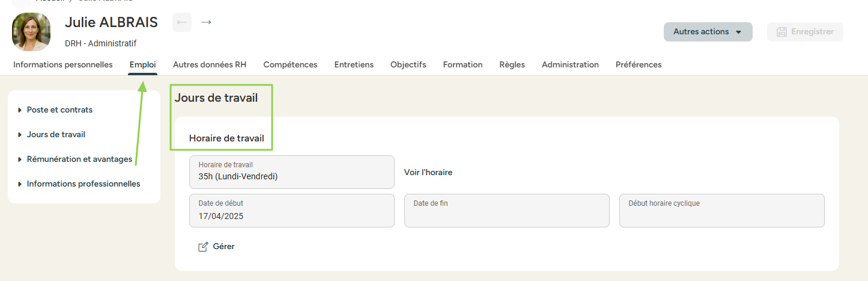Screen dimensions: 868x281
Task: Click the Gérer edit pencil icon
Action: [x=203, y=247]
